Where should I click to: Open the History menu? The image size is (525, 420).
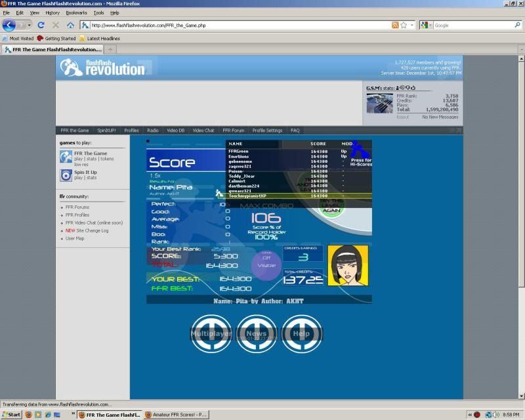52,12
